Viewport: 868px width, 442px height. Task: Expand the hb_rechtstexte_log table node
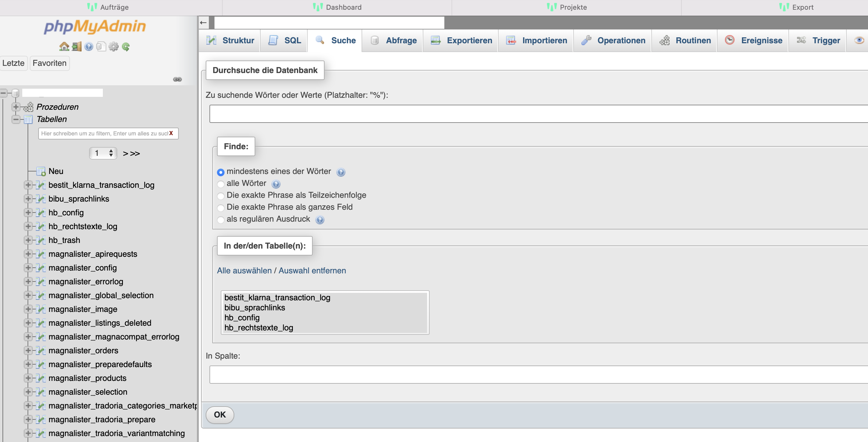point(28,226)
